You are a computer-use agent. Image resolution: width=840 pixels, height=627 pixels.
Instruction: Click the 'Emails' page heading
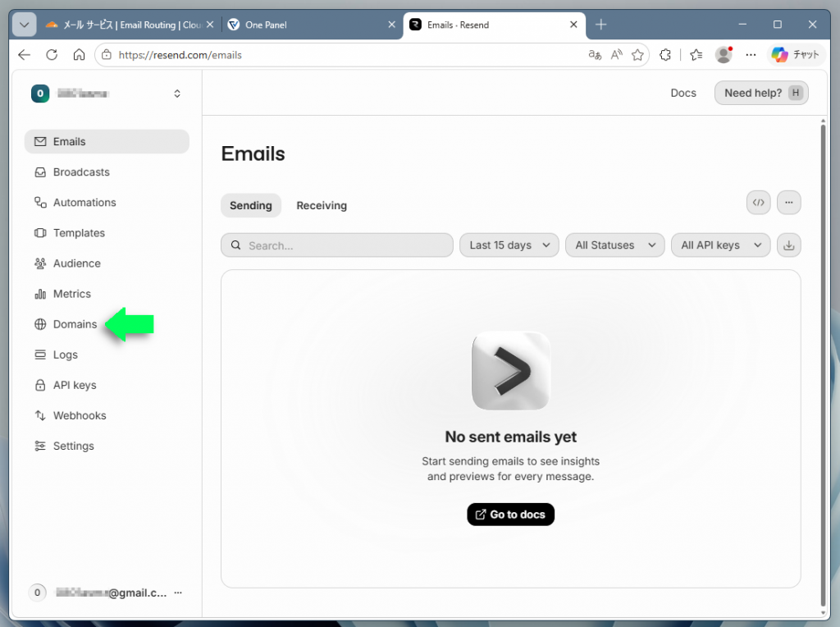pyautogui.click(x=253, y=153)
